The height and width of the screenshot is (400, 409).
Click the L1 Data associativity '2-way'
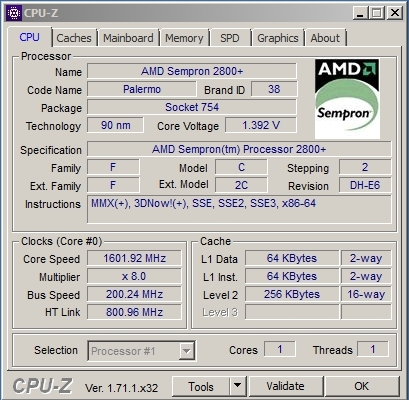coord(366,258)
